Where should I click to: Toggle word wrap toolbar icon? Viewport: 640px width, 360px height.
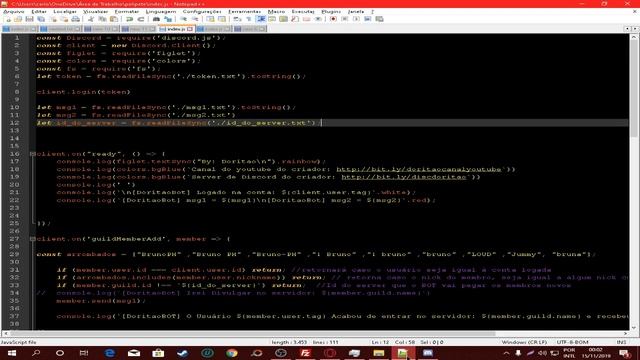(x=237, y=19)
